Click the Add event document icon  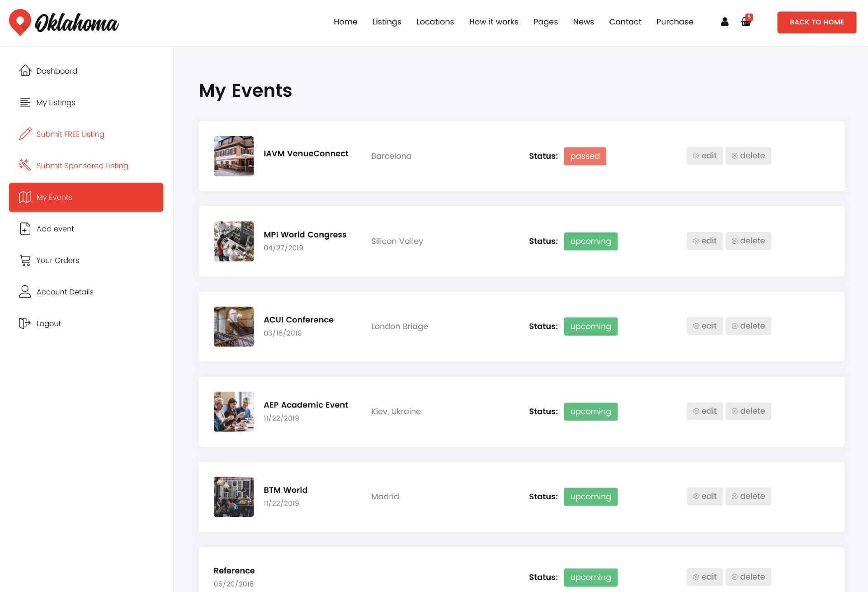(25, 229)
